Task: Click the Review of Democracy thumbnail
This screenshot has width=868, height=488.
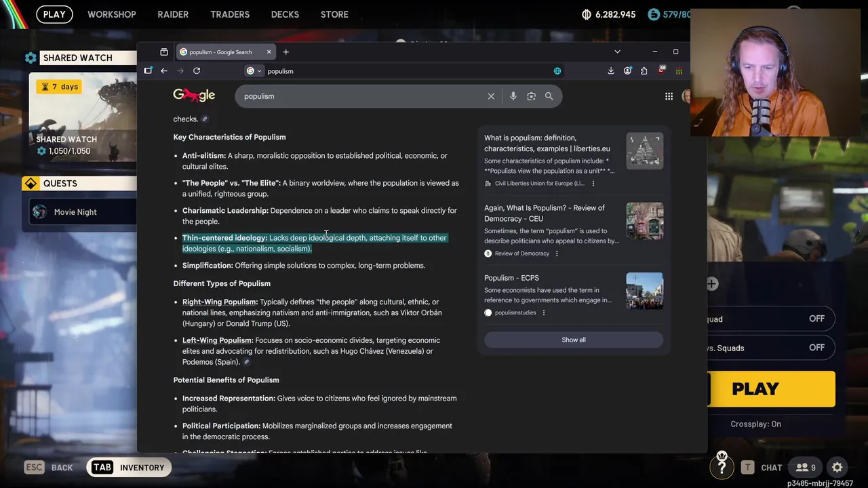Action: 645,220
